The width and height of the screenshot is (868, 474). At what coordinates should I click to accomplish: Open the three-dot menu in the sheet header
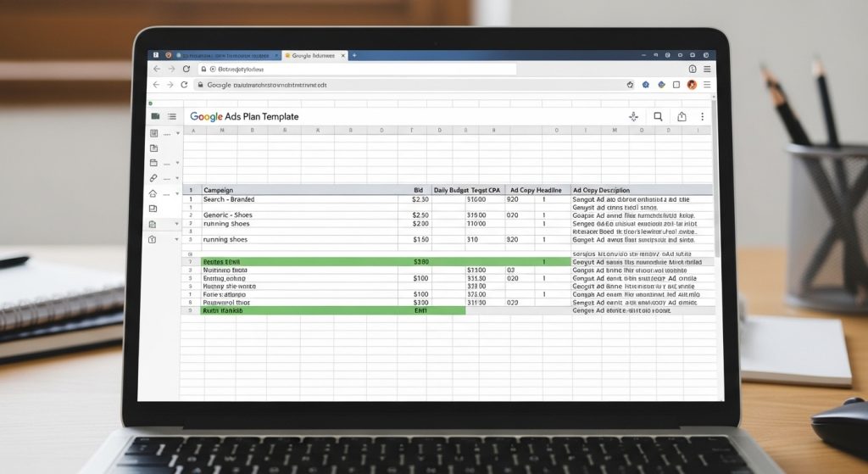pyautogui.click(x=702, y=116)
